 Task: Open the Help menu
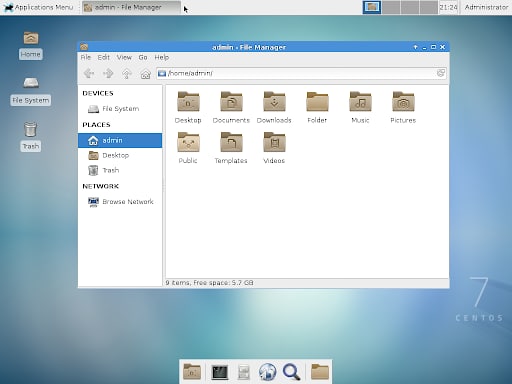click(162, 57)
